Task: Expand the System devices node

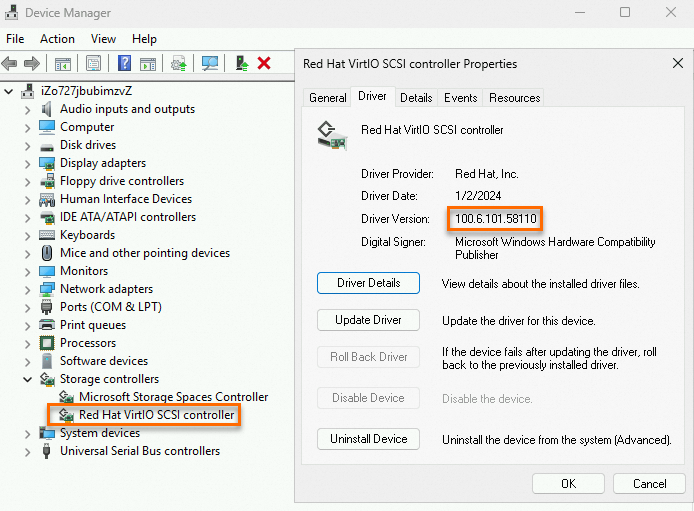Action: coord(27,434)
